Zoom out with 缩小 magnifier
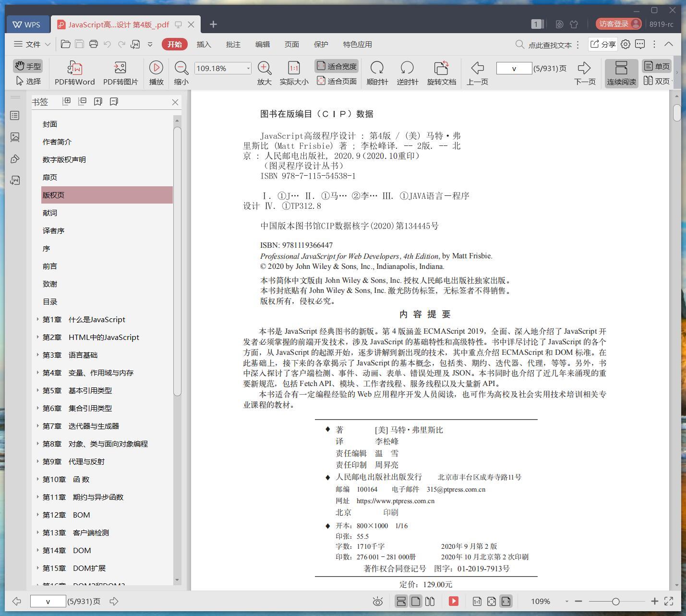686x616 pixels. tap(181, 73)
